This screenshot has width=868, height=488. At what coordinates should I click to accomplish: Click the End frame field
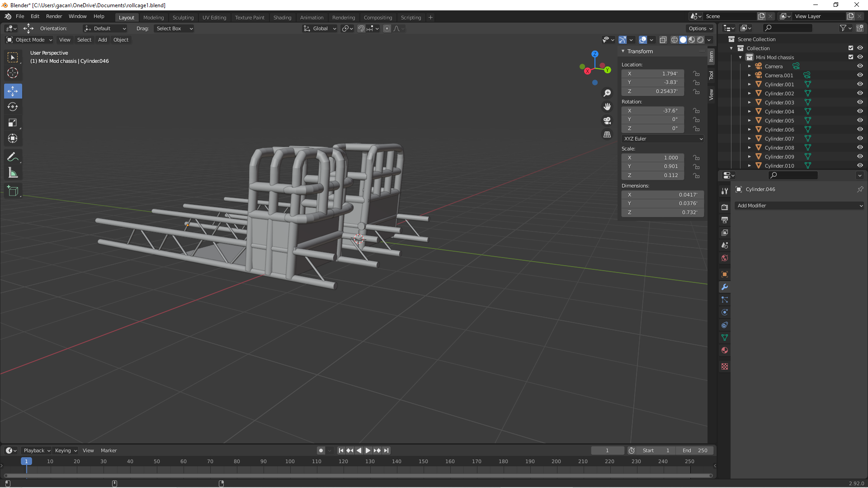pyautogui.click(x=695, y=450)
